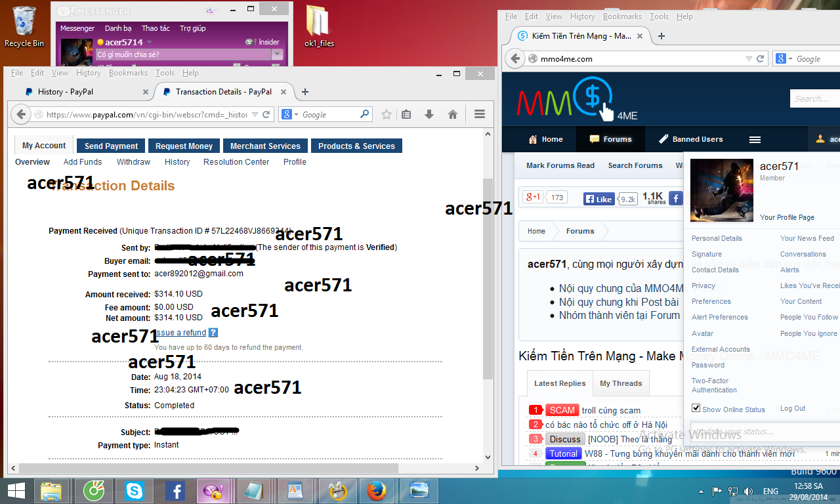The image size is (840, 504).
Task: Open the Windows Start button
Action: pos(16,490)
